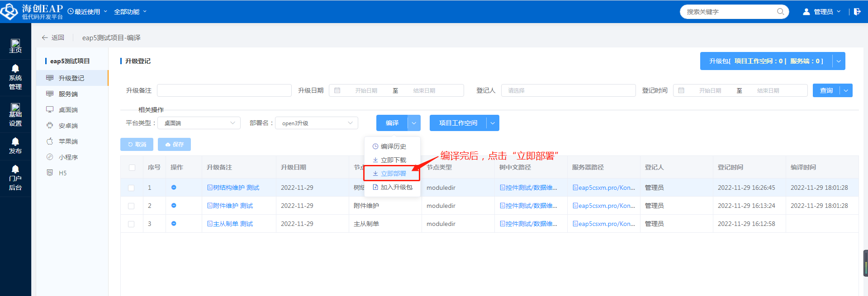Choose 编译历史 from the compile menu
This screenshot has width=868, height=296.
(393, 146)
